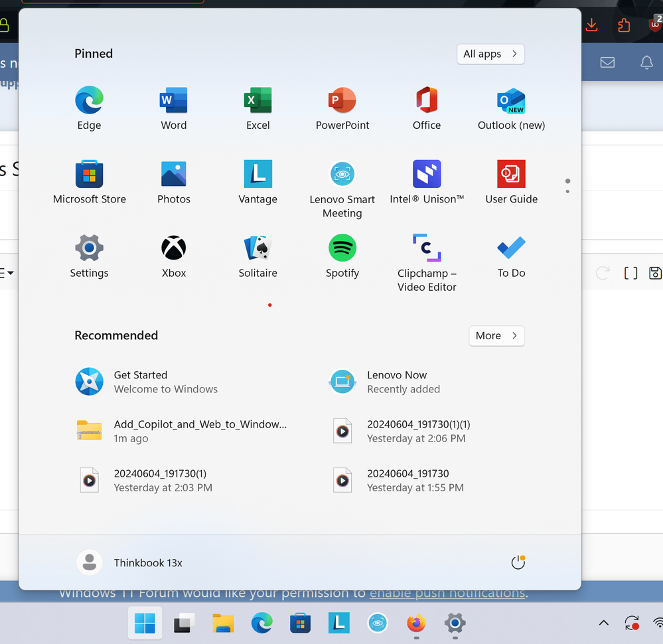Image resolution: width=663 pixels, height=644 pixels.
Task: Open Excel pinned app
Action: click(258, 108)
